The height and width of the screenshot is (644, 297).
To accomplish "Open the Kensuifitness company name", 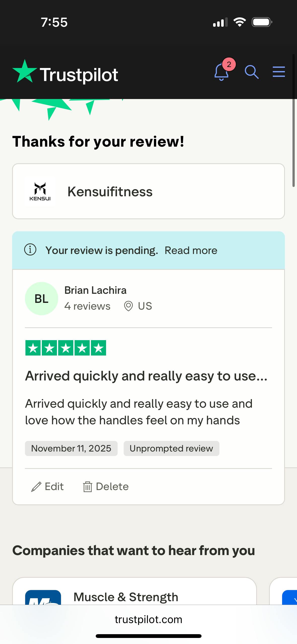I will (x=110, y=191).
